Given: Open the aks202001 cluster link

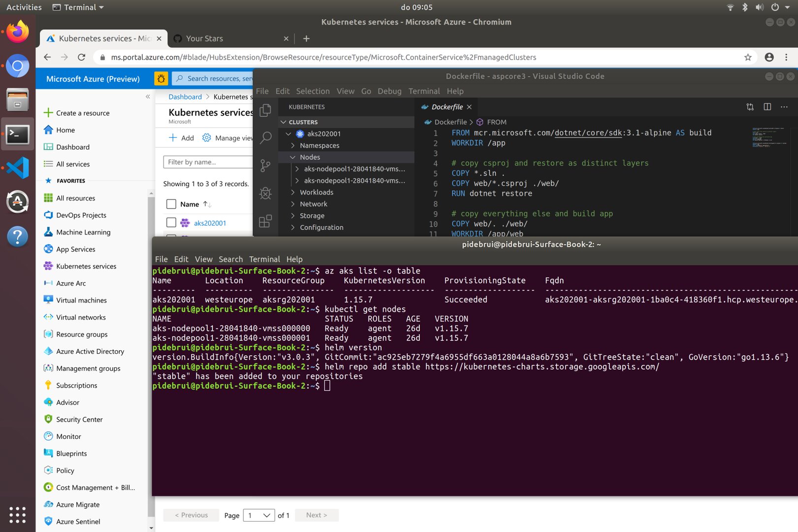Looking at the screenshot, I should (209, 222).
